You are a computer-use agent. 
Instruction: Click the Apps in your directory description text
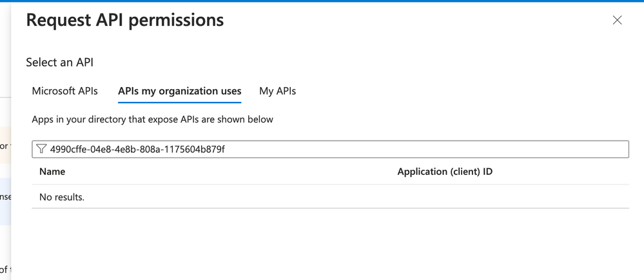152,119
